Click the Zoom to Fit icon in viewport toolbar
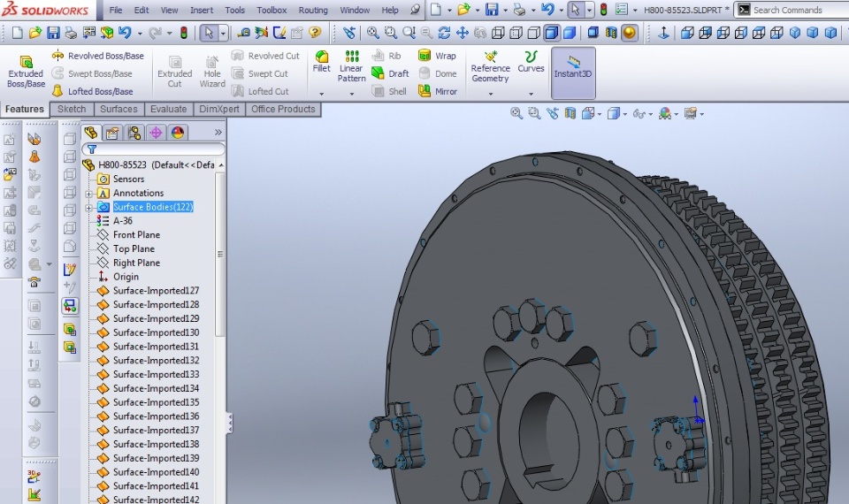This screenshot has height=504, width=849. pos(516,114)
